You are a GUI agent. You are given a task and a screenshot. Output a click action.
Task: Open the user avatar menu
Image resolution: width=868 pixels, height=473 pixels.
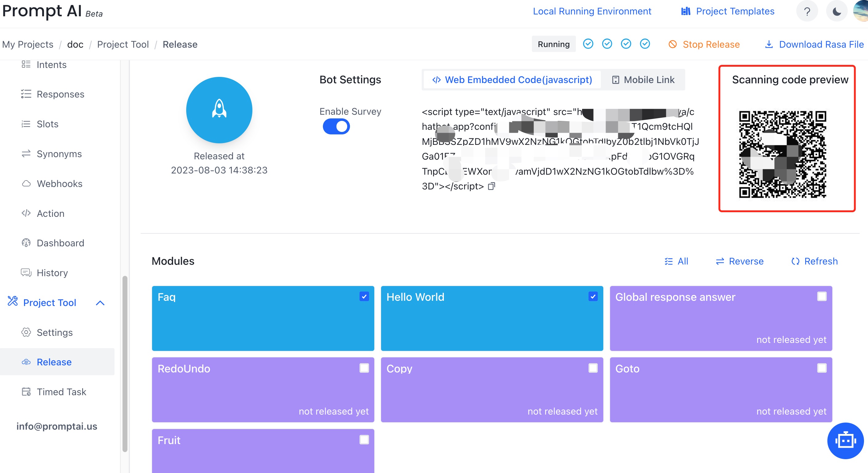(861, 11)
